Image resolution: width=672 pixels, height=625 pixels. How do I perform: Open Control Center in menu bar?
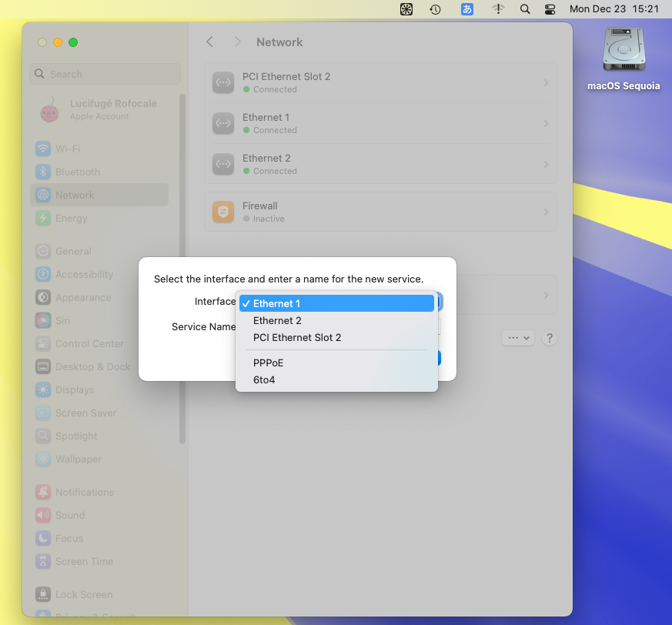click(550, 9)
